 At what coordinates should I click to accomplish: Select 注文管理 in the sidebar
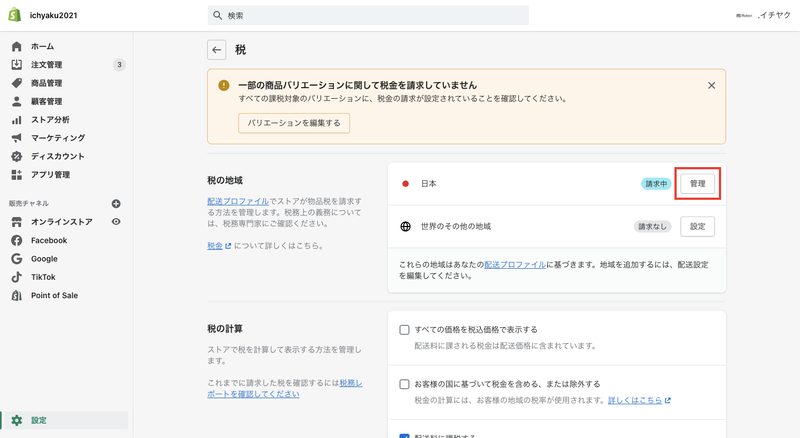pyautogui.click(x=46, y=64)
